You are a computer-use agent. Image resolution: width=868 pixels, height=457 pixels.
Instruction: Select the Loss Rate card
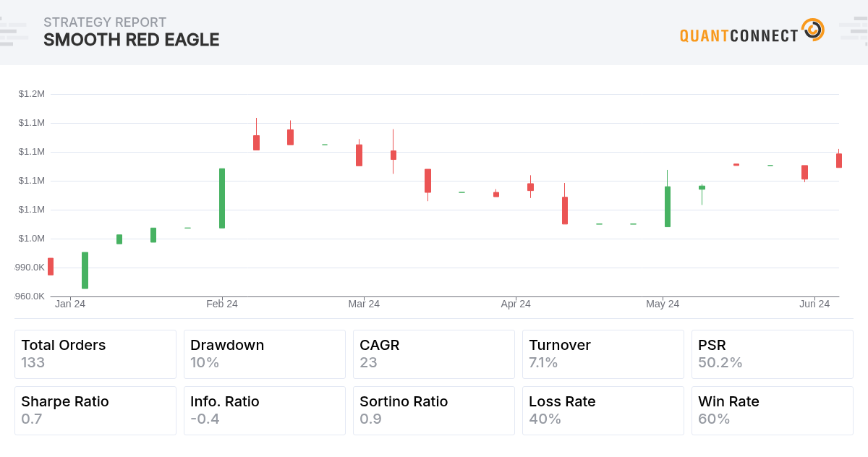pyautogui.click(x=603, y=411)
